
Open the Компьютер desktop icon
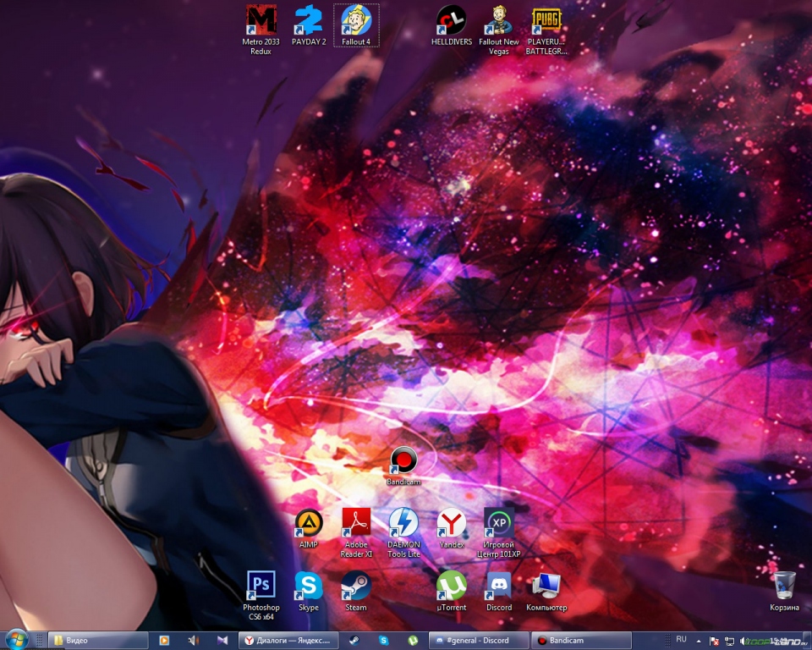pos(546,592)
